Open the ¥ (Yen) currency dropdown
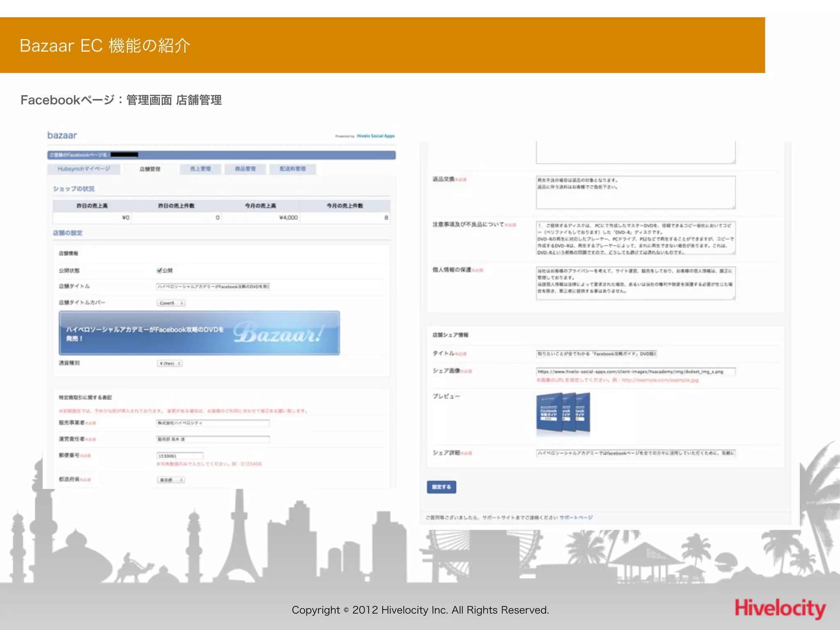Viewport: 840px width, 630px height. point(169,363)
